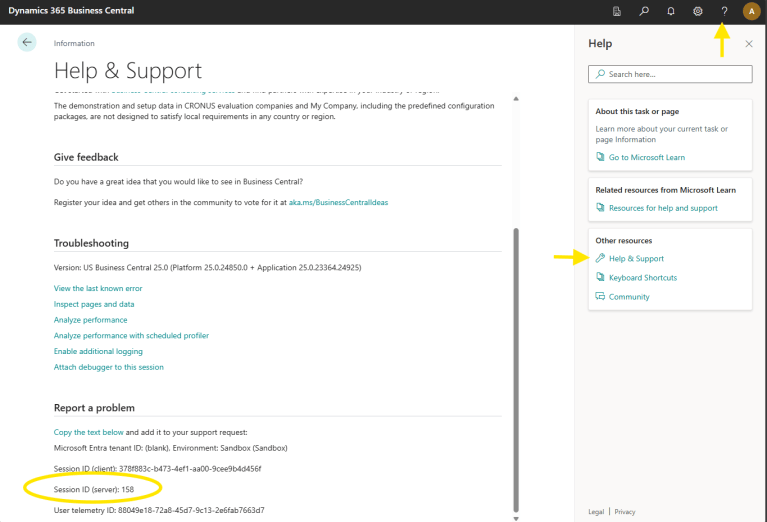Click Help & Support in Other resources
Screen dimensions: 767x522
click(636, 258)
